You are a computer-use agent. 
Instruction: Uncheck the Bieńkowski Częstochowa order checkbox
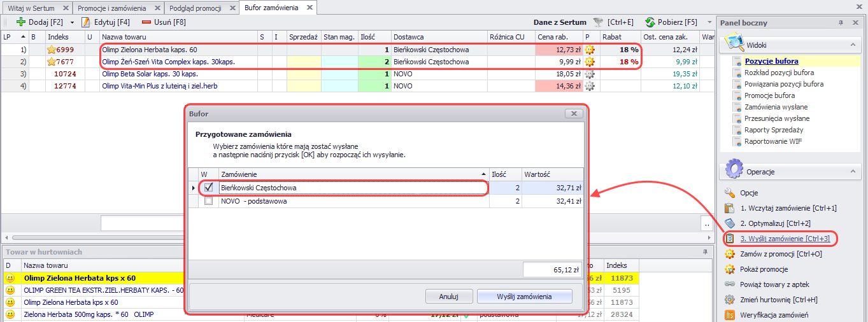[208, 188]
